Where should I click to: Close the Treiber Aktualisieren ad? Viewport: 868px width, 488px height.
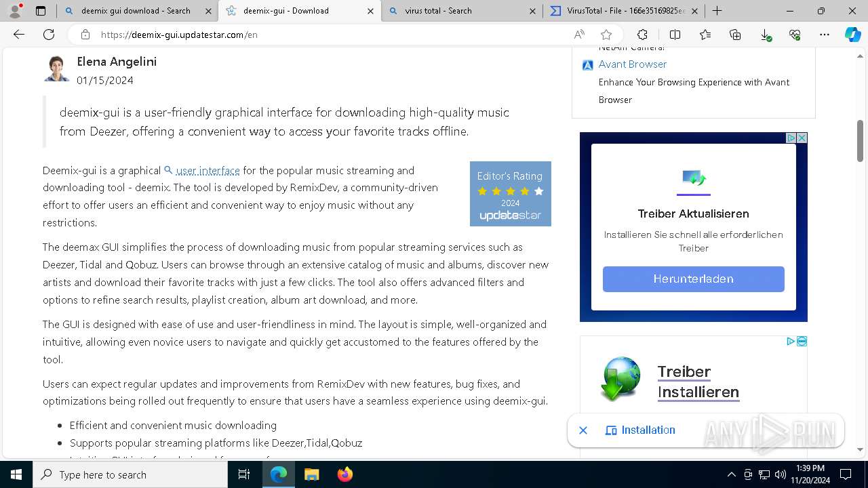pos(802,138)
